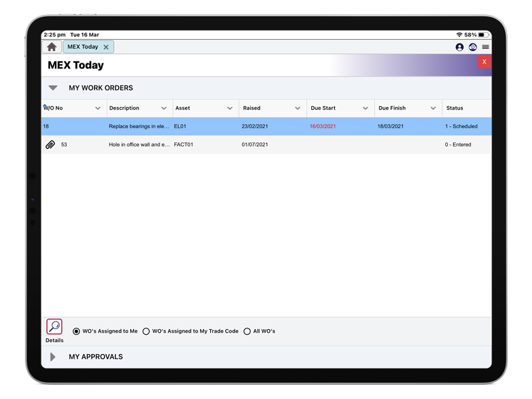Open the Description column dropdown

pyautogui.click(x=164, y=108)
